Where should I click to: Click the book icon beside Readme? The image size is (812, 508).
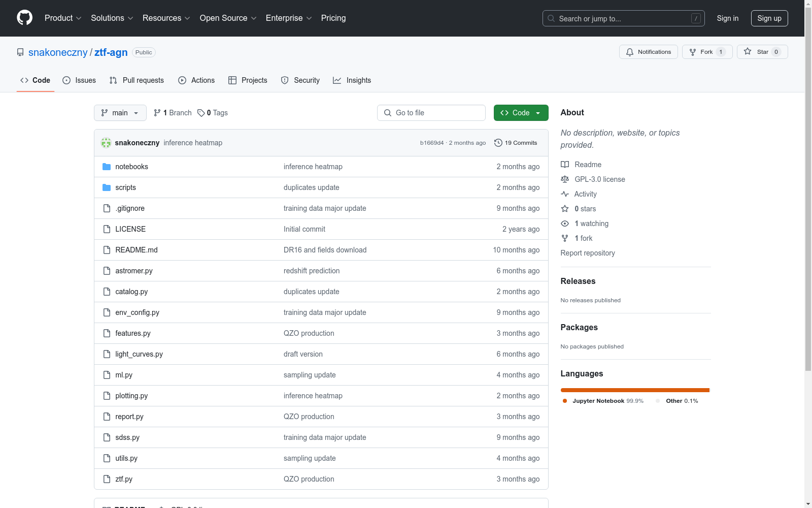565,165
